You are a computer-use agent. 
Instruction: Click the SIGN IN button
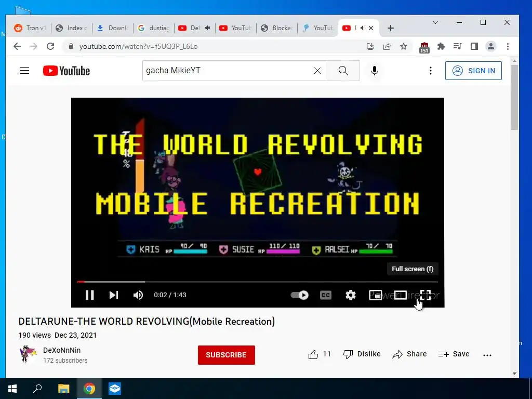pyautogui.click(x=473, y=71)
